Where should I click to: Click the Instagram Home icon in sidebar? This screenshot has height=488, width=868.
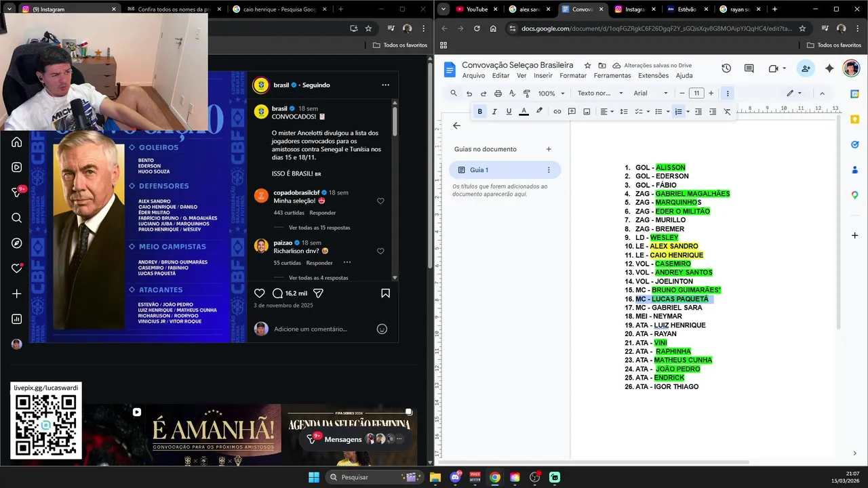click(17, 142)
